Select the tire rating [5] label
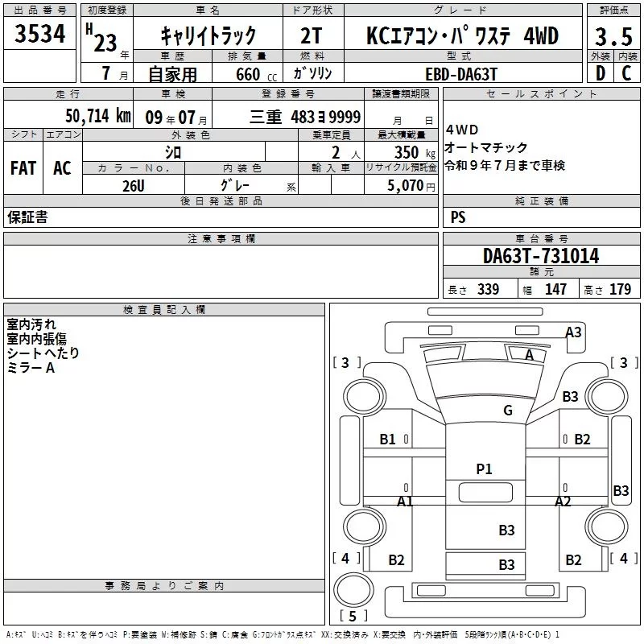644x644 pixels. click(x=353, y=616)
